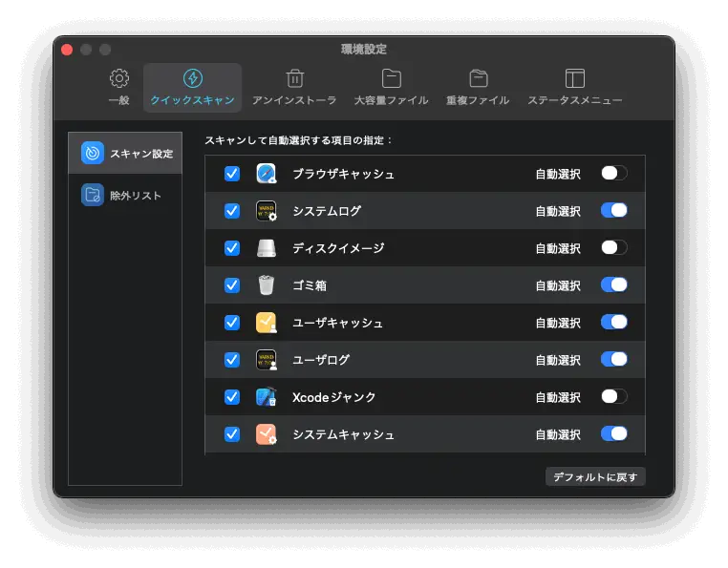The height and width of the screenshot is (568, 728).
Task: Click the スキャン設定 radar icon
Action: tap(93, 153)
